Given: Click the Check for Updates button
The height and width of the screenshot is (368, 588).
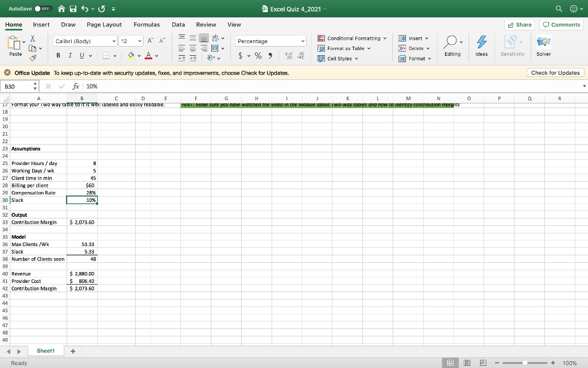Looking at the screenshot, I should pyautogui.click(x=555, y=72).
